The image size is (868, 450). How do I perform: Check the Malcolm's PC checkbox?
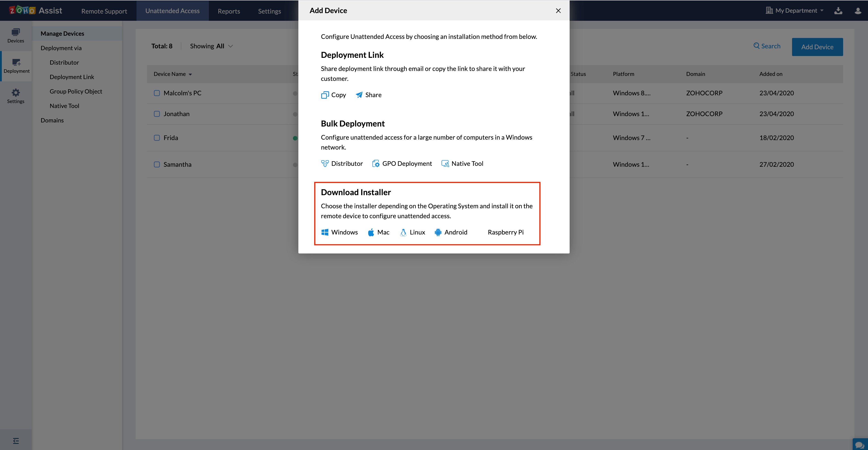[157, 93]
